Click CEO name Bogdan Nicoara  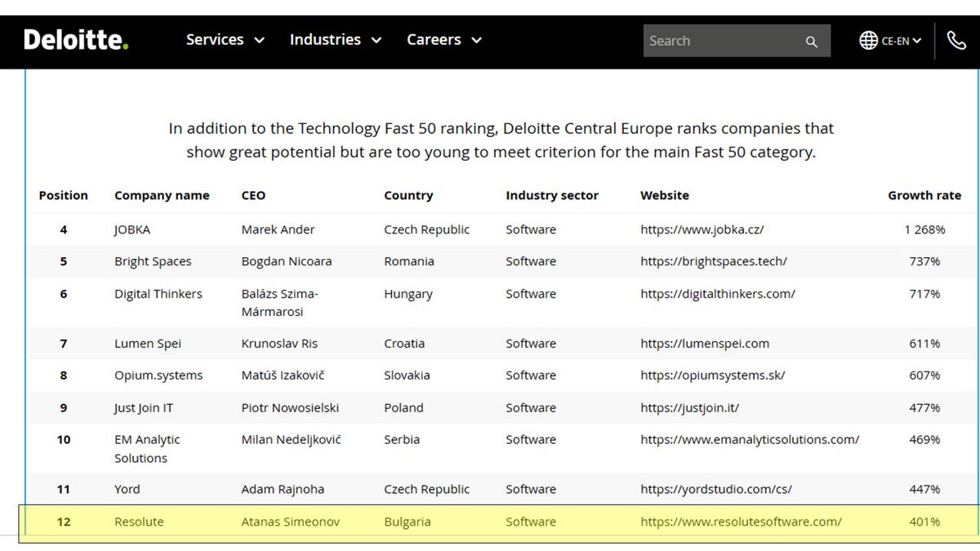(287, 262)
